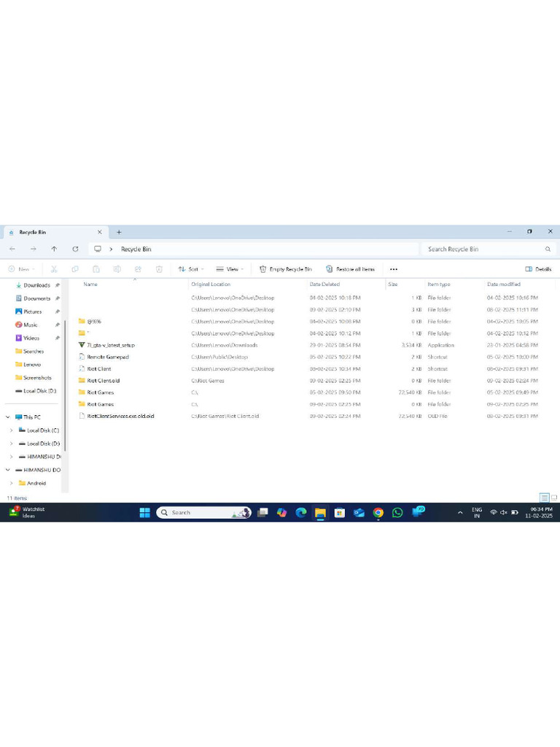The width and height of the screenshot is (560, 747).
Task: Collapse the This PC tree node
Action: [x=7, y=417]
